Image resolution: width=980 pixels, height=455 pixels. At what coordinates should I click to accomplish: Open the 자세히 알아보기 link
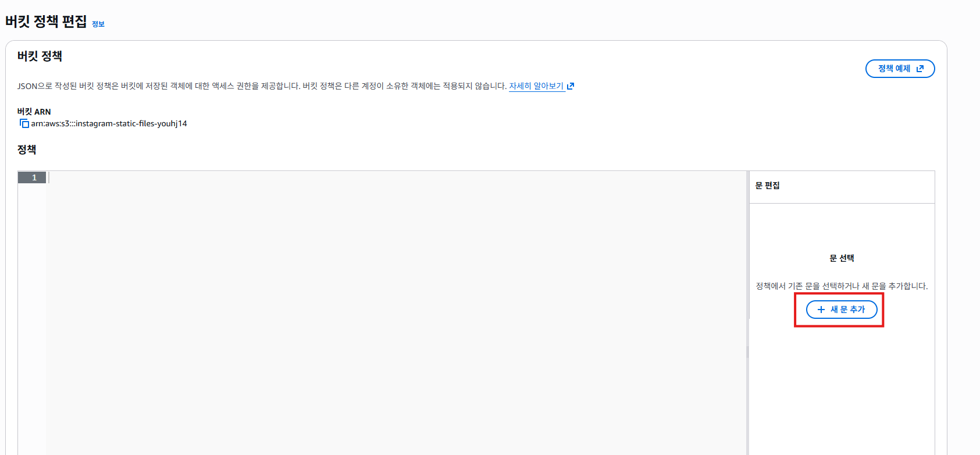[x=536, y=86]
